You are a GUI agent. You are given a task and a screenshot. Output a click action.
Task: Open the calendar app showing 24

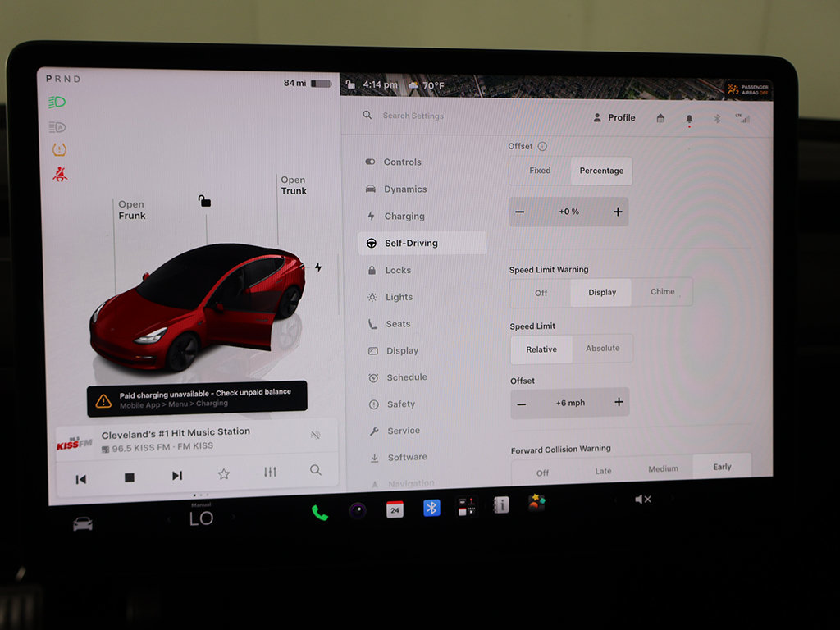[x=395, y=509]
